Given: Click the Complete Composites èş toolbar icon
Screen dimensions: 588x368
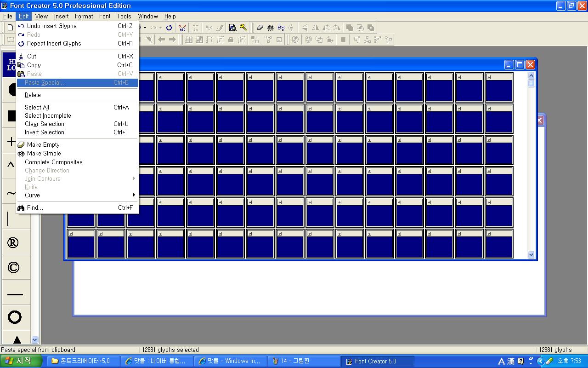Looking at the screenshot, I should click(x=281, y=28).
